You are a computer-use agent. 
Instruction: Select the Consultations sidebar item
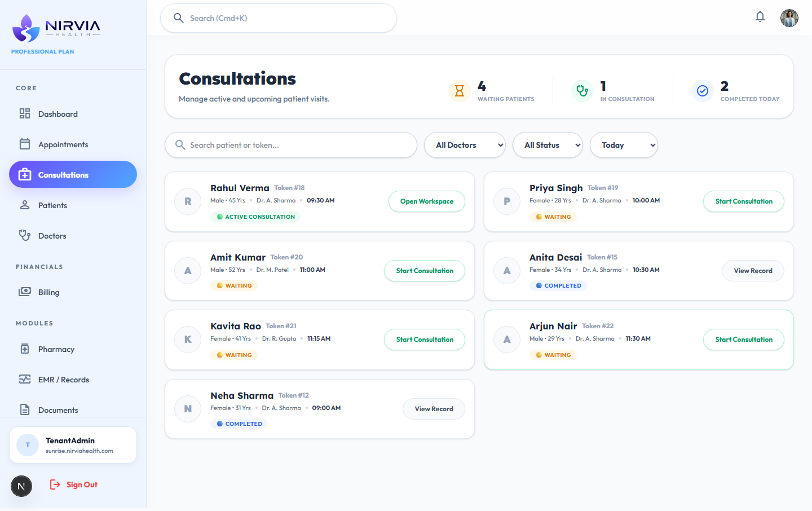point(73,175)
